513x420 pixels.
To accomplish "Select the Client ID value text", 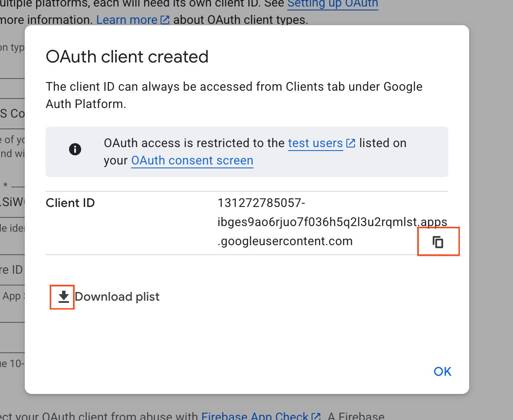I will 332,222.
